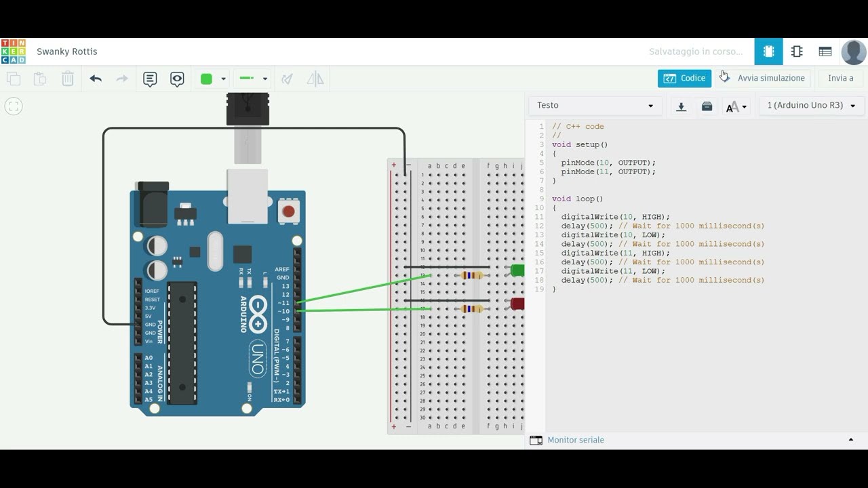Click the Paste icon in toolbar
The width and height of the screenshot is (868, 488).
(40, 79)
